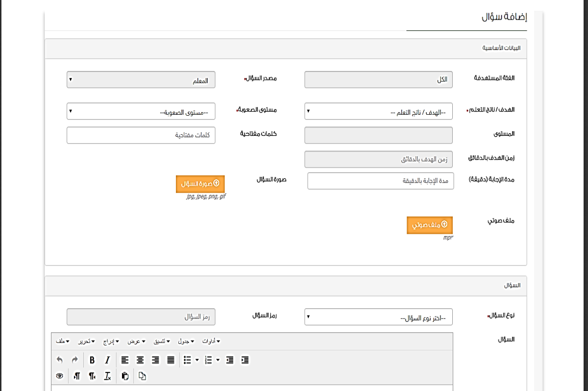
Task: Click the رمز السؤال input field
Action: [x=141, y=317]
